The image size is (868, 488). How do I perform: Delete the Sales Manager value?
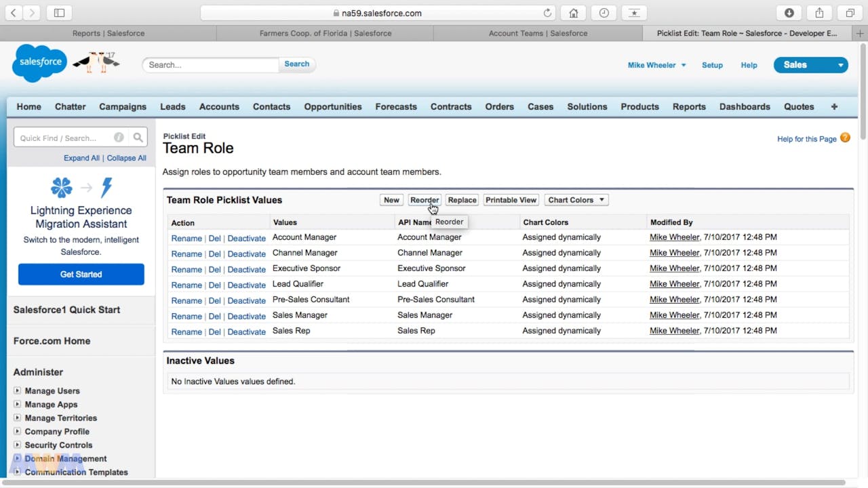[x=215, y=317]
